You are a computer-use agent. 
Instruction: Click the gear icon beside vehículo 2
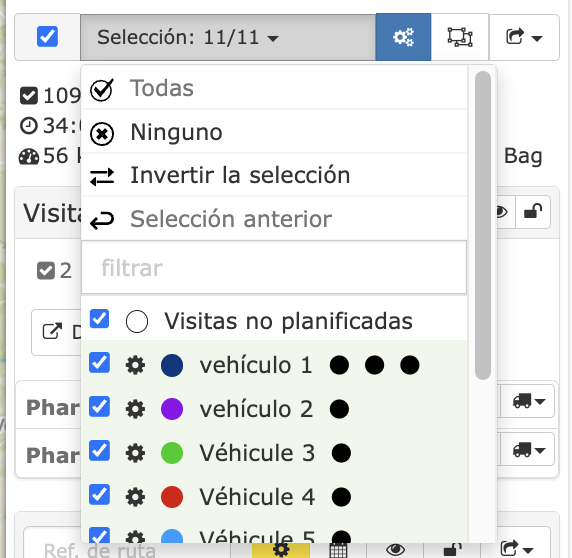pos(135,409)
